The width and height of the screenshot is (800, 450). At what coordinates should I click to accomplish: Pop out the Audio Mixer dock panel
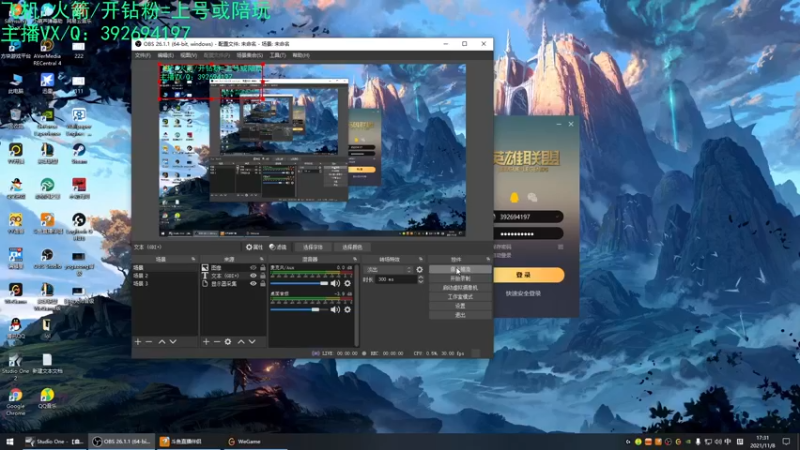355,259
